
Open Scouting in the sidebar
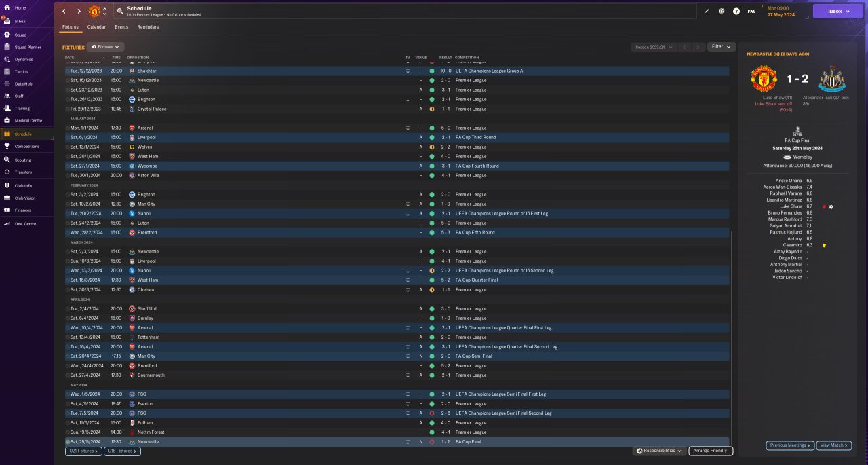tap(27, 160)
